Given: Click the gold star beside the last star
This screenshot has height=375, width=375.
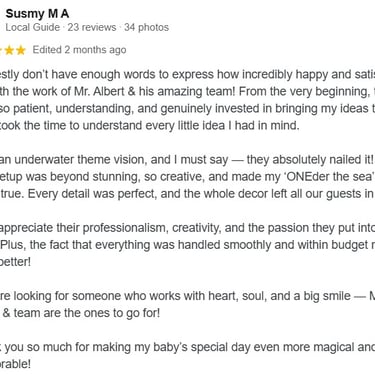Looking at the screenshot, I should (x=9, y=50).
